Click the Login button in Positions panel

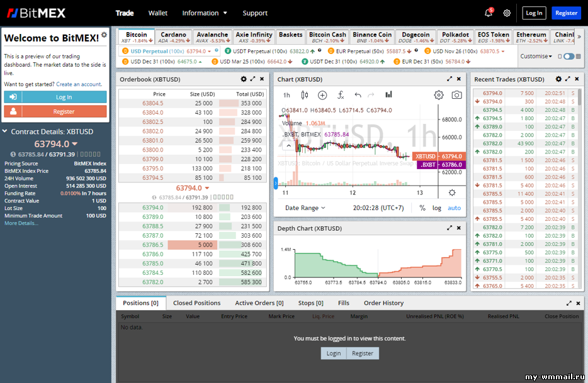tap(334, 353)
